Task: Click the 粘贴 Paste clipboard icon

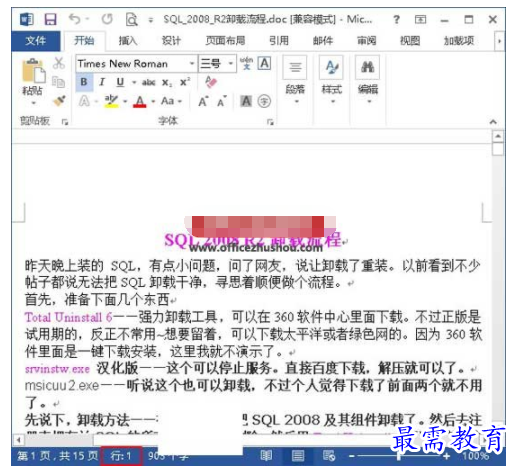Action: (33, 71)
